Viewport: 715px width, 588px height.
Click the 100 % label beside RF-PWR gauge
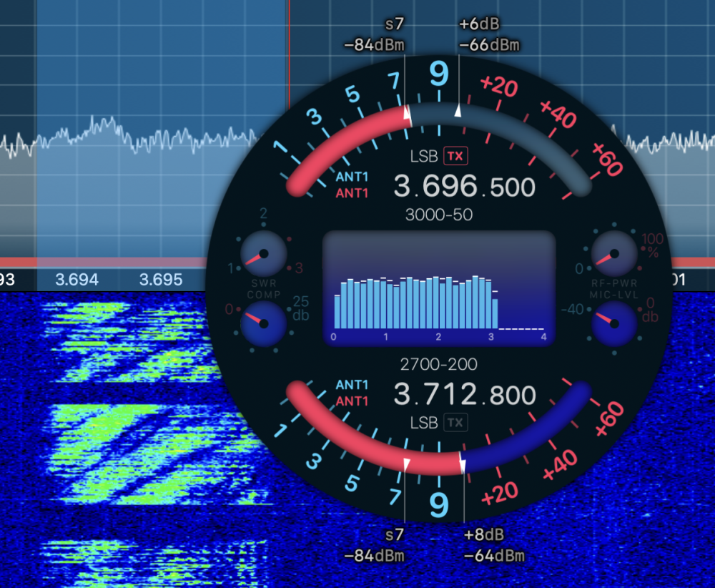point(653,245)
